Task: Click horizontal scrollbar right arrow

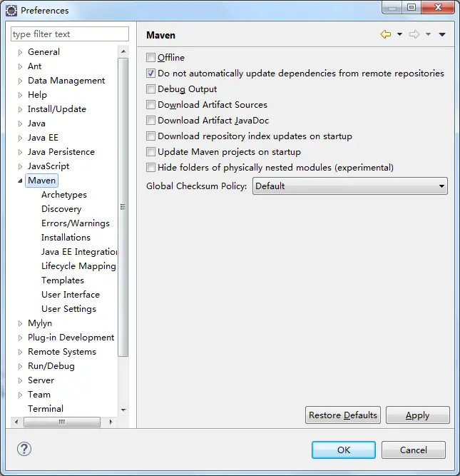Action: point(111,422)
